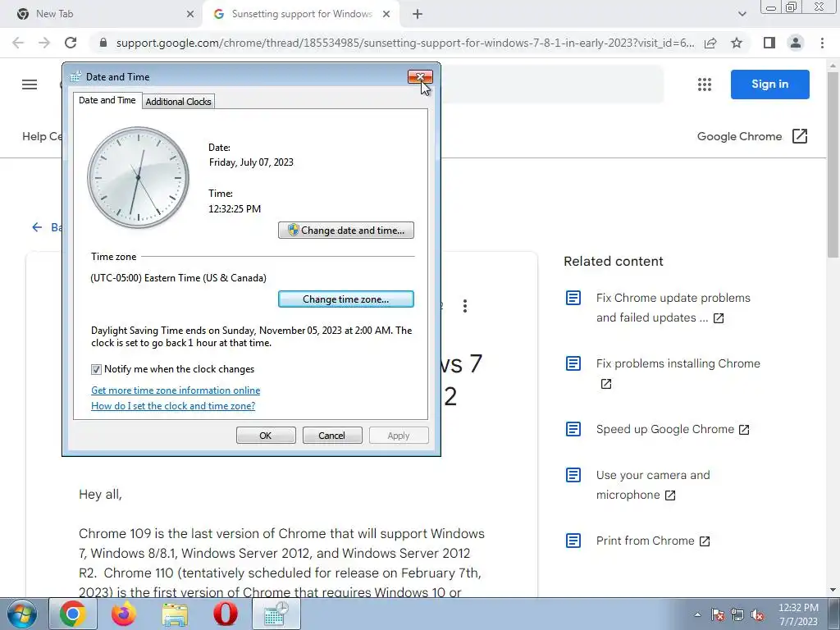Click document icon beside Speed up Google Chrome
This screenshot has width=840, height=630.
click(x=573, y=429)
